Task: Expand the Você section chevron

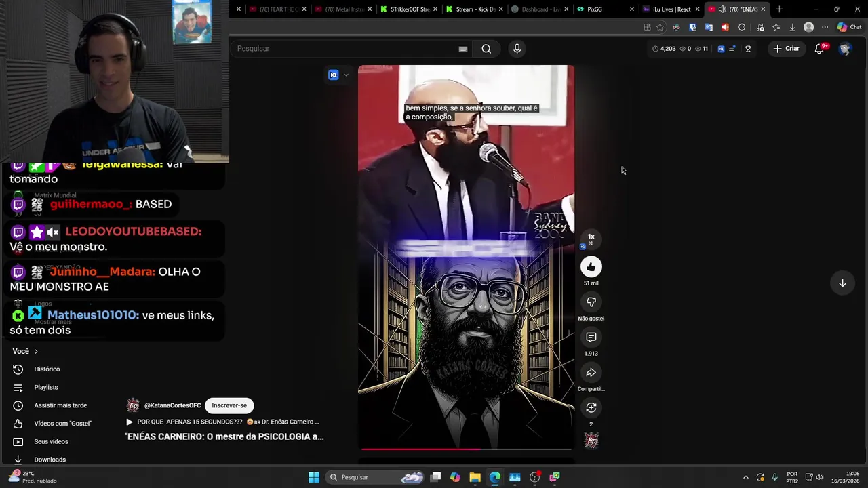Action: [36, 352]
